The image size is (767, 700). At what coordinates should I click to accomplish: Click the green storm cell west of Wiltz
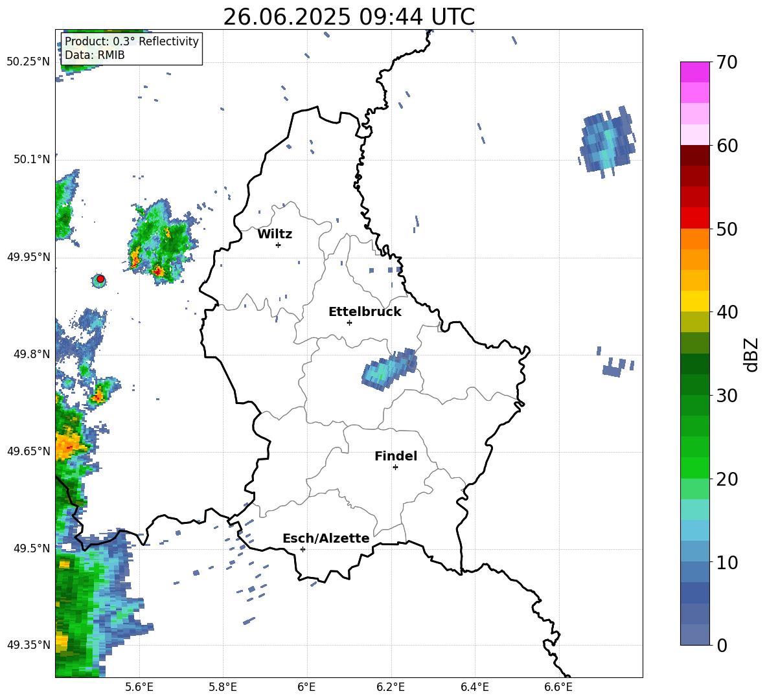tap(161, 242)
